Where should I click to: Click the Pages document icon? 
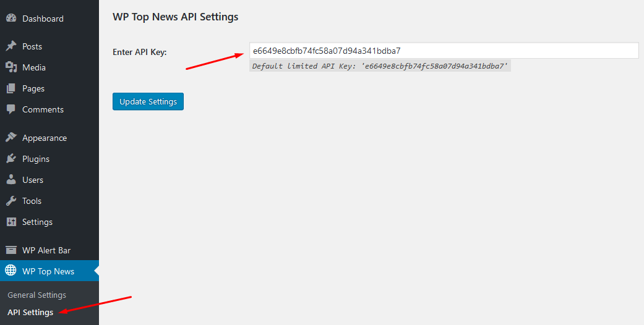tap(11, 88)
